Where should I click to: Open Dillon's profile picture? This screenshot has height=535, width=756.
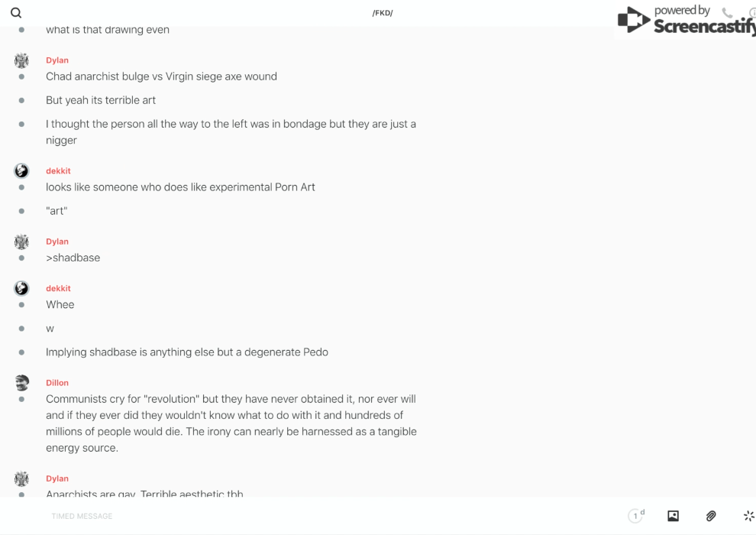(21, 382)
